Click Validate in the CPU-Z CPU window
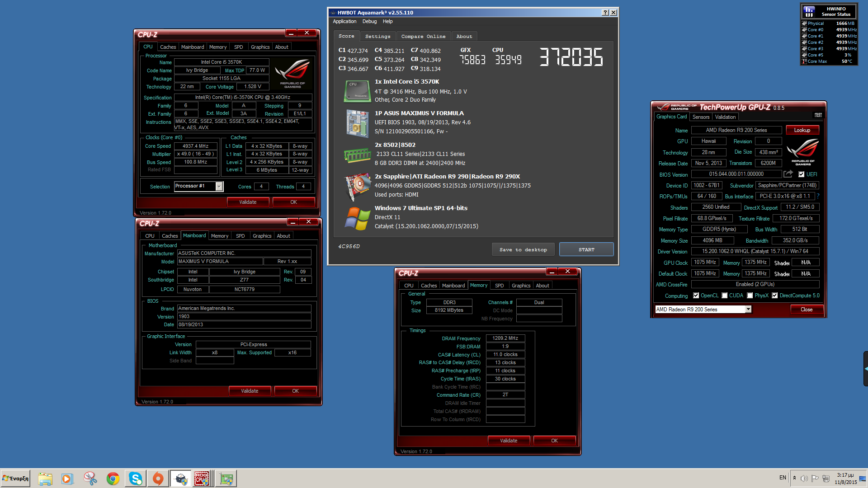Viewport: 868px width, 488px height. 248,202
